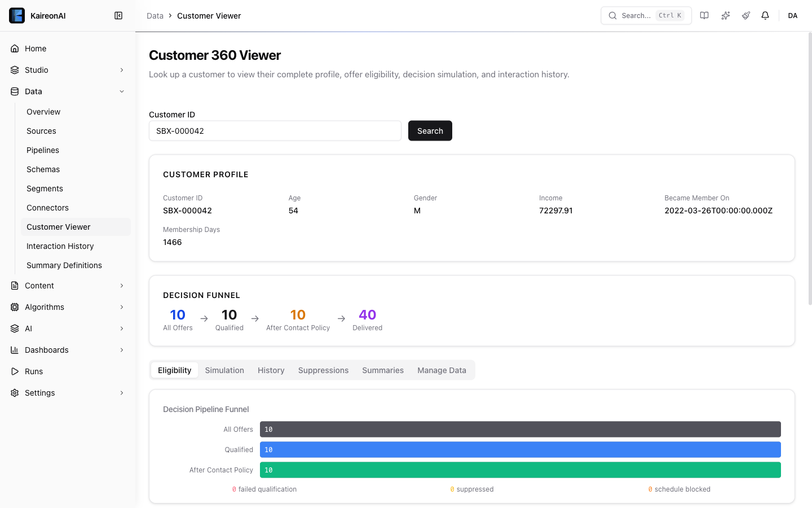The image size is (812, 508).
Task: Switch to the Simulation tab
Action: 224,370
